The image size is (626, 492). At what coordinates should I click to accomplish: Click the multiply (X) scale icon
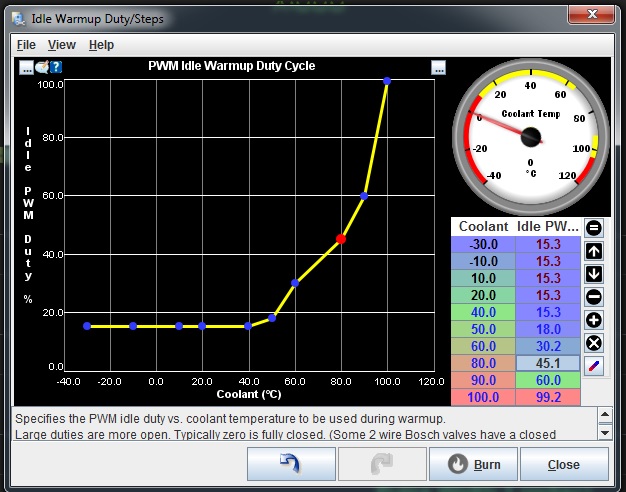tap(593, 343)
